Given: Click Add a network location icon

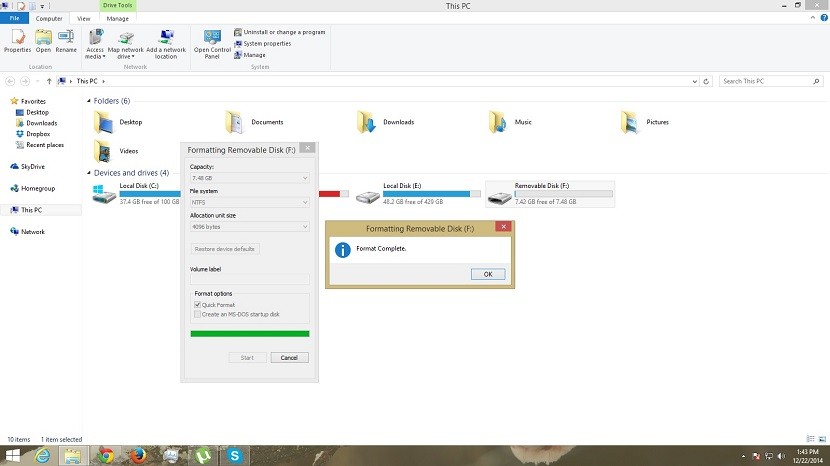Looking at the screenshot, I should point(166,44).
